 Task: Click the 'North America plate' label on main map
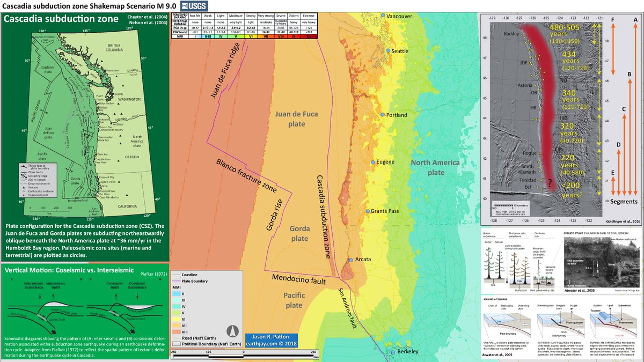pos(436,167)
